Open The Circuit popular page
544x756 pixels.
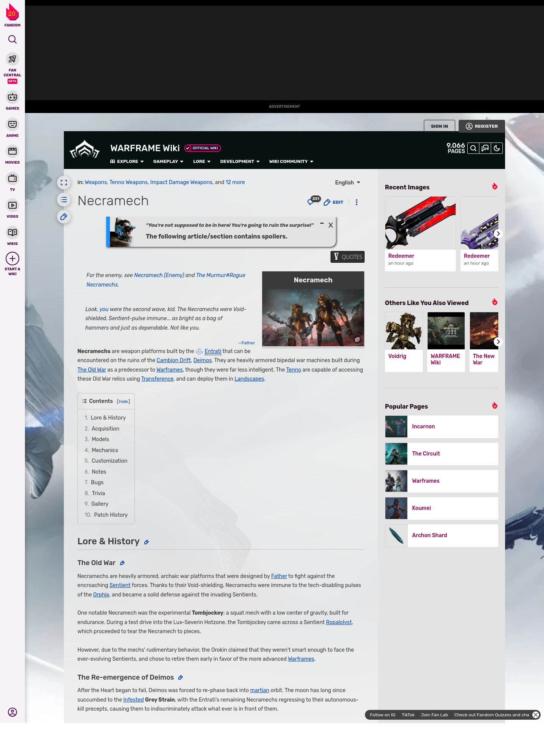coord(442,454)
